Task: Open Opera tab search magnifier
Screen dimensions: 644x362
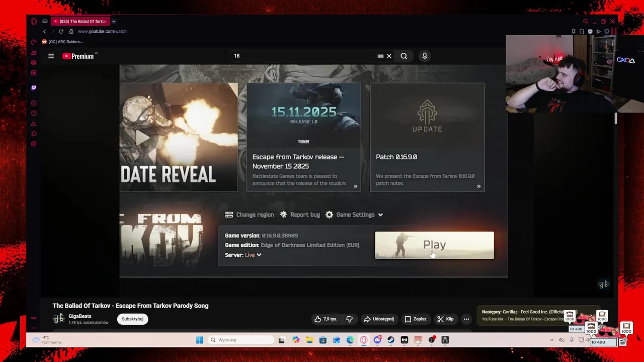Action: coord(585,22)
